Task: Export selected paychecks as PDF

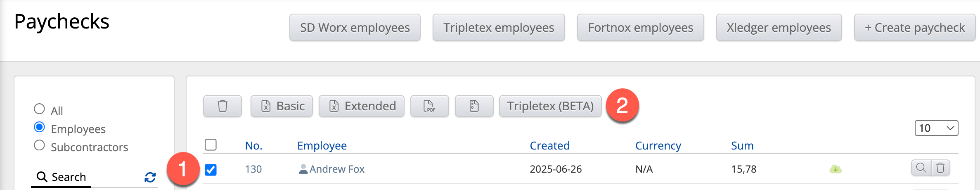Action: [x=429, y=106]
